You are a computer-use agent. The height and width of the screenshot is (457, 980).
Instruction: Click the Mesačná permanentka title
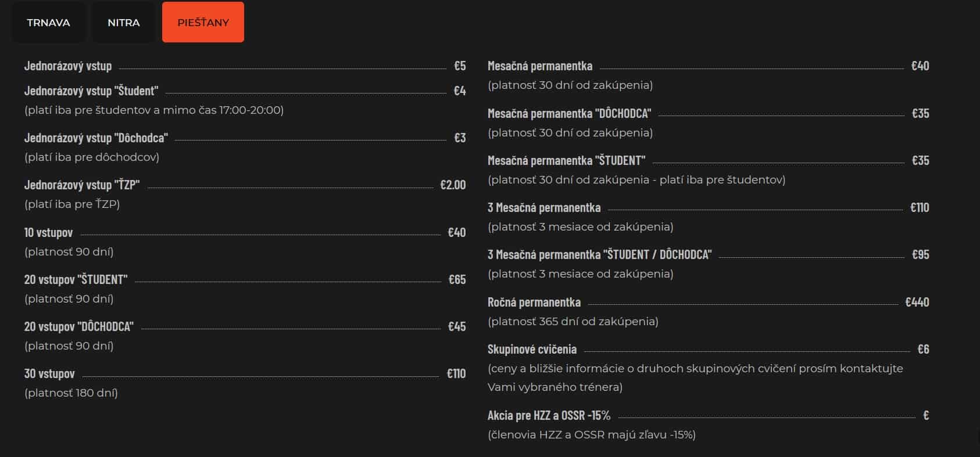[540, 66]
